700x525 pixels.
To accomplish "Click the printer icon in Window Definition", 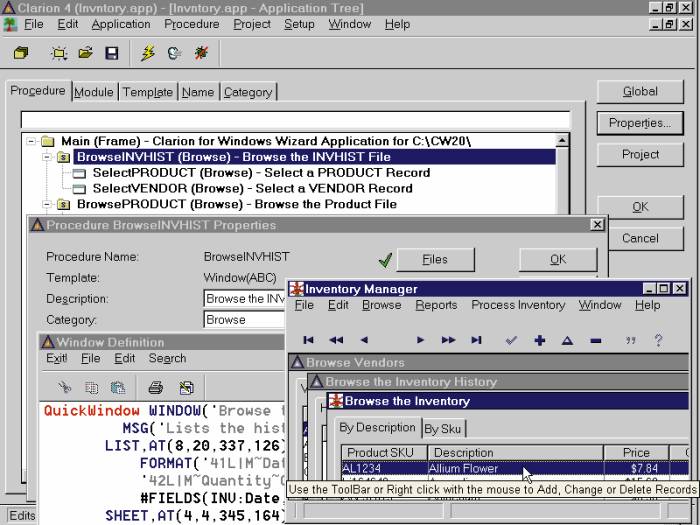I will point(155,388).
